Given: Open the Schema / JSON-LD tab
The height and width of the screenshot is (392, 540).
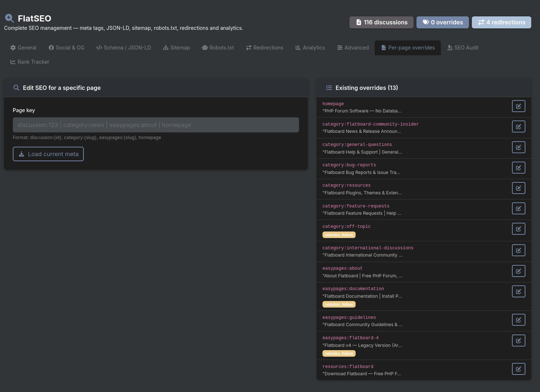Looking at the screenshot, I should 124,48.
